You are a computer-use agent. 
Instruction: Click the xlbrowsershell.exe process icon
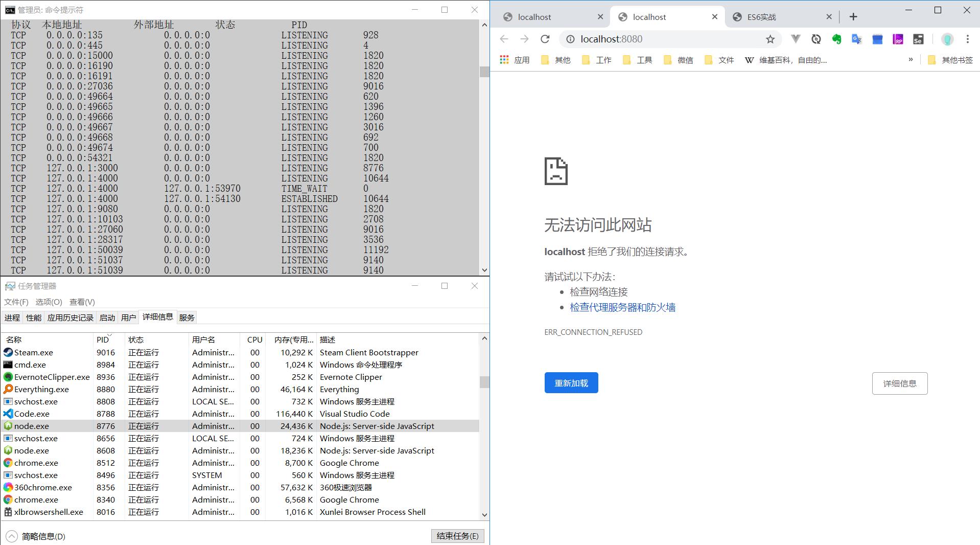[x=8, y=512]
